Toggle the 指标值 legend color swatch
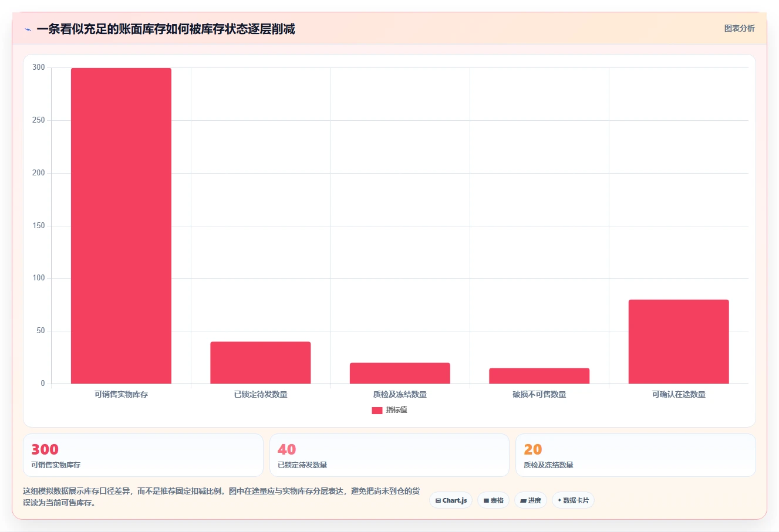The width and height of the screenshot is (779, 532). point(377,411)
